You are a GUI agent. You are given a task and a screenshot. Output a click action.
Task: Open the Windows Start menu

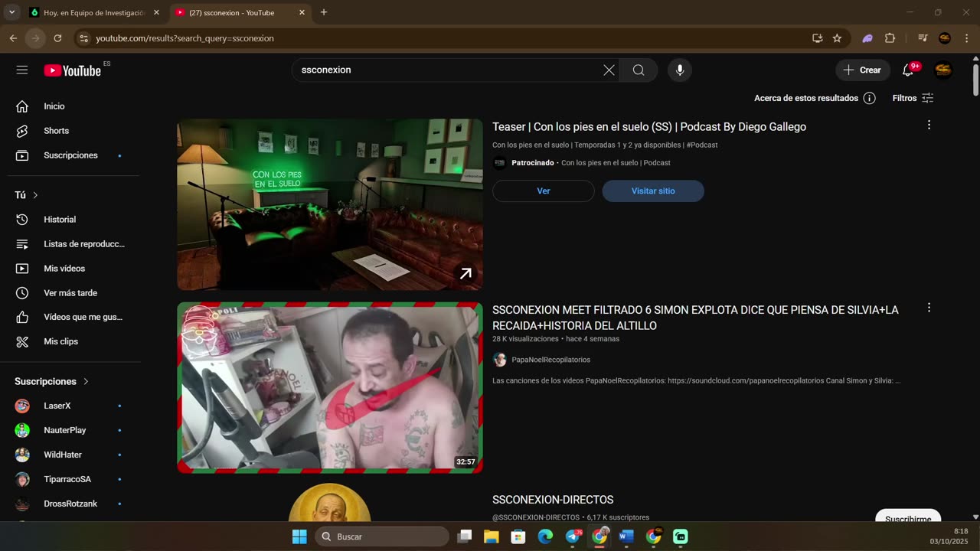(299, 536)
